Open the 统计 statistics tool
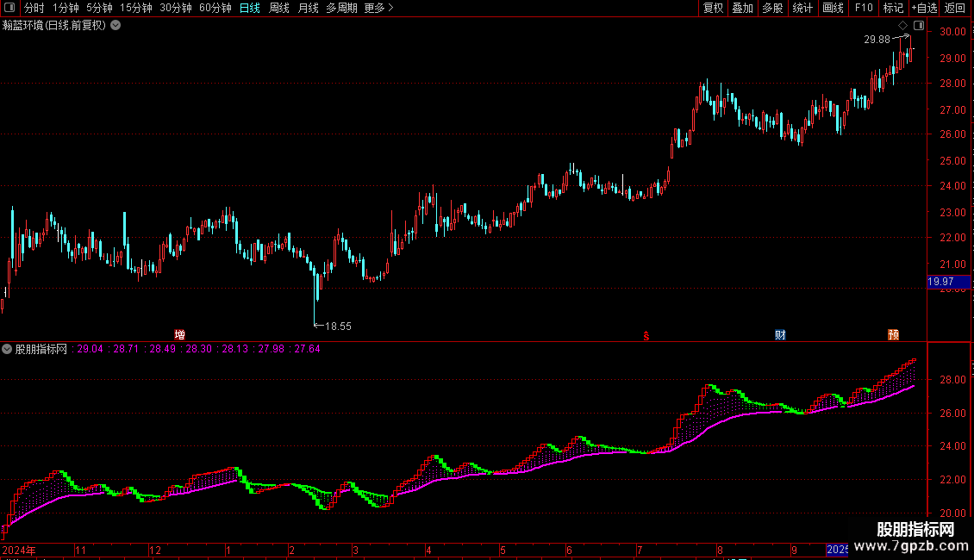This screenshot has width=974, height=560. (802, 8)
